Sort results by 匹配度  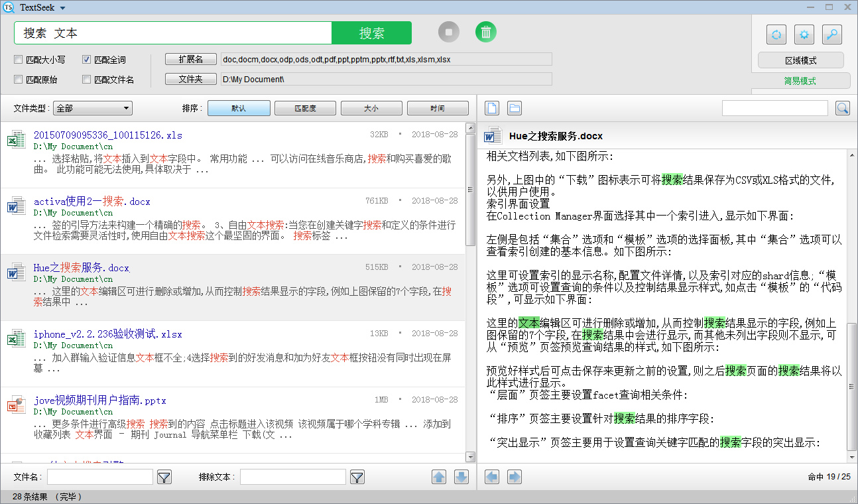pyautogui.click(x=305, y=108)
